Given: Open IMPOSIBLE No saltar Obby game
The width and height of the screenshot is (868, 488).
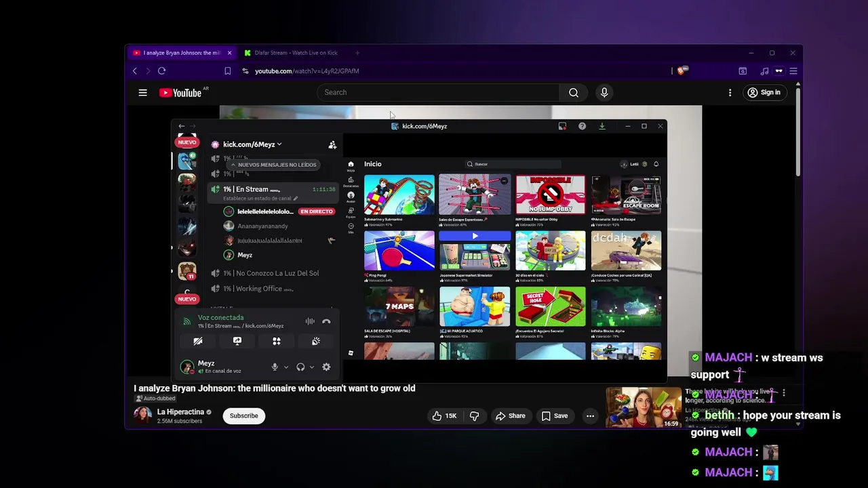Looking at the screenshot, I should 550,195.
